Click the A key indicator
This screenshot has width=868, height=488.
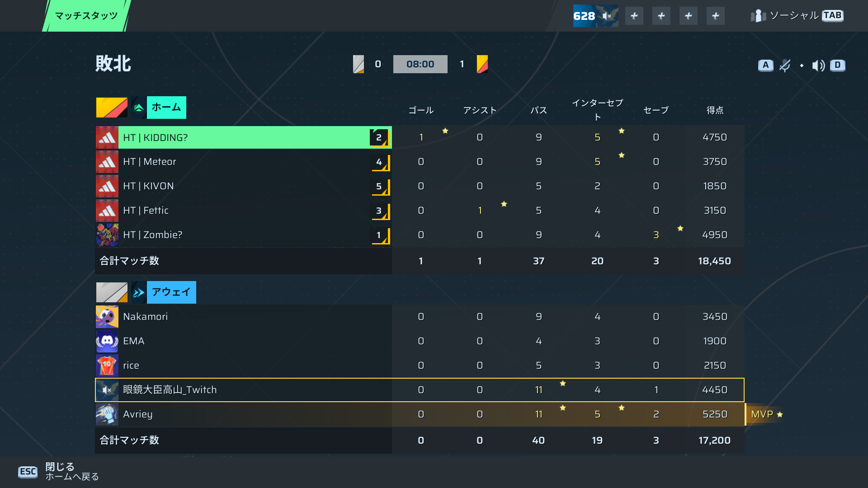tap(765, 65)
